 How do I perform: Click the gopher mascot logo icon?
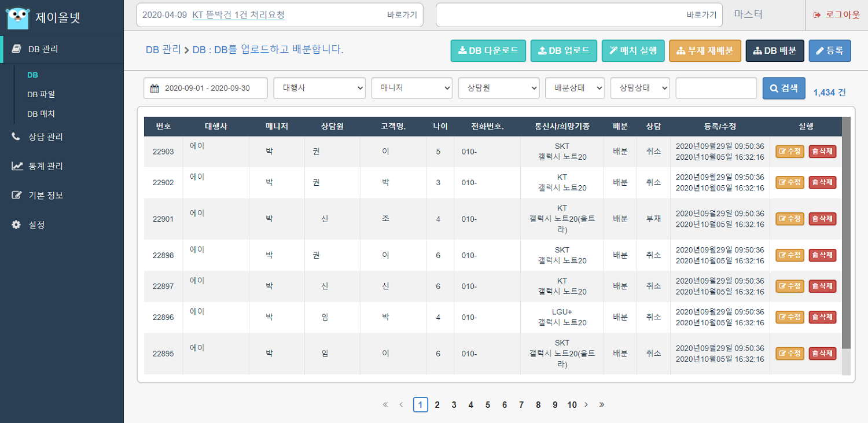(17, 17)
